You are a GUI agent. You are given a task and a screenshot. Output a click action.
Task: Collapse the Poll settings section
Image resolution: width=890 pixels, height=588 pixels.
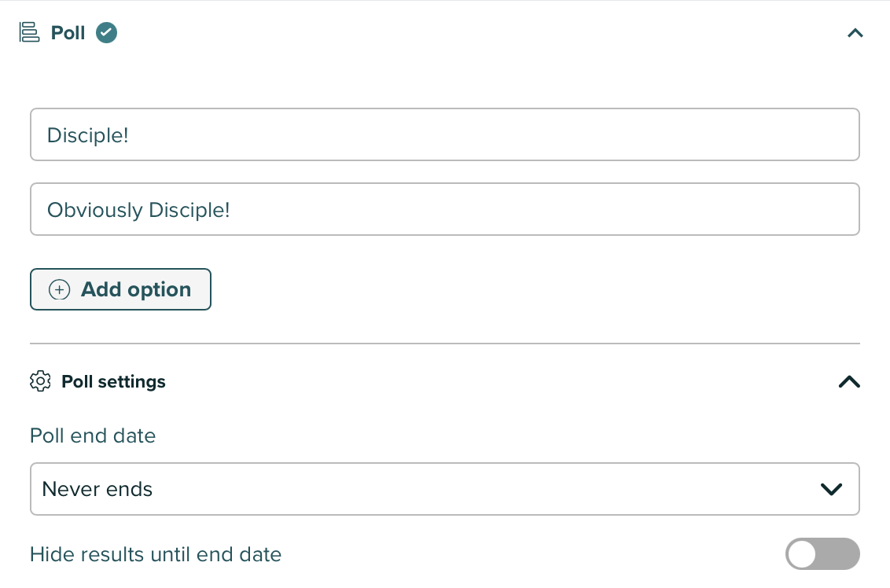point(849,381)
